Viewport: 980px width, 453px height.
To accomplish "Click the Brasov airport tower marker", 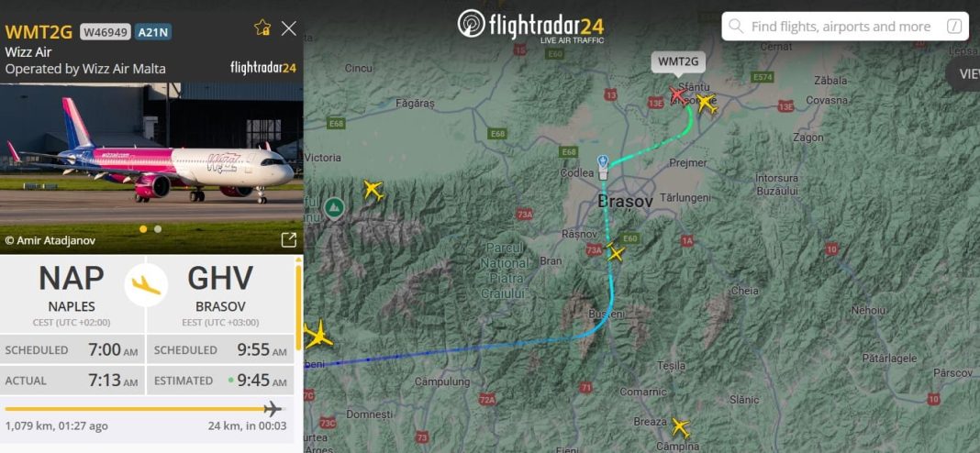I will pyautogui.click(x=603, y=168).
